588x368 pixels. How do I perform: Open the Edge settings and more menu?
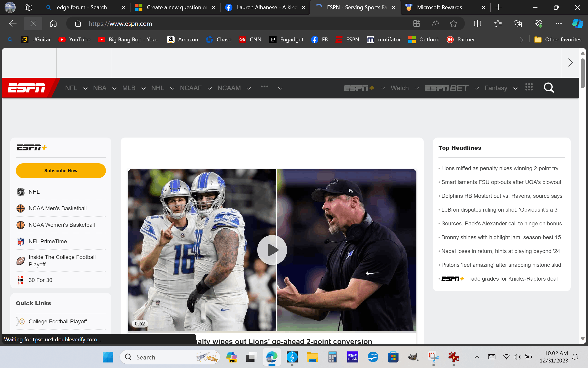click(558, 24)
